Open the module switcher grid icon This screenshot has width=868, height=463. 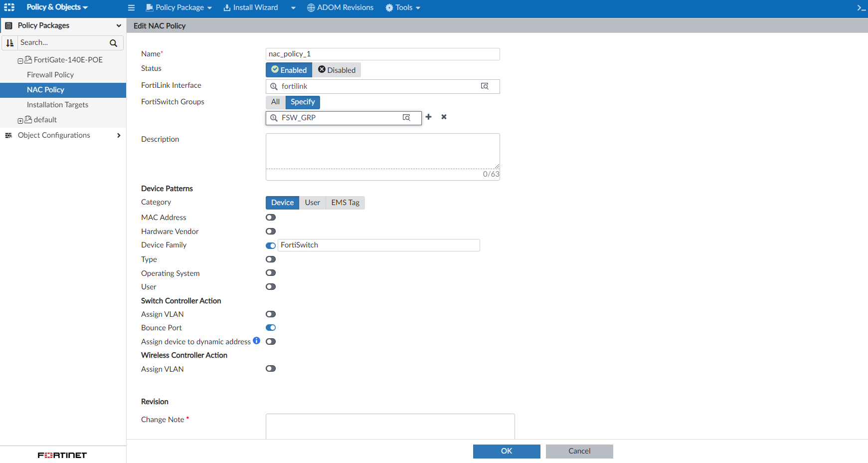(x=9, y=7)
